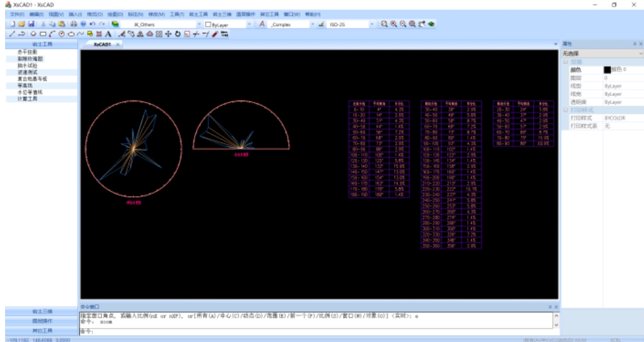
Task: Close the 属性 properties panel
Action: [641, 43]
